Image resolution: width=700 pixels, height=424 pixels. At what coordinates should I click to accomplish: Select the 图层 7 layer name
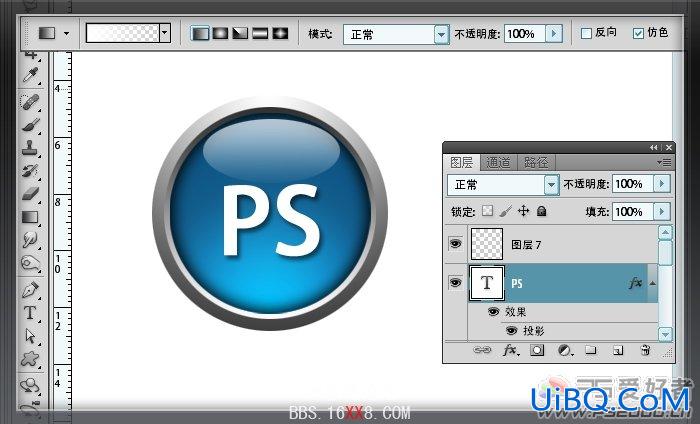(526, 245)
